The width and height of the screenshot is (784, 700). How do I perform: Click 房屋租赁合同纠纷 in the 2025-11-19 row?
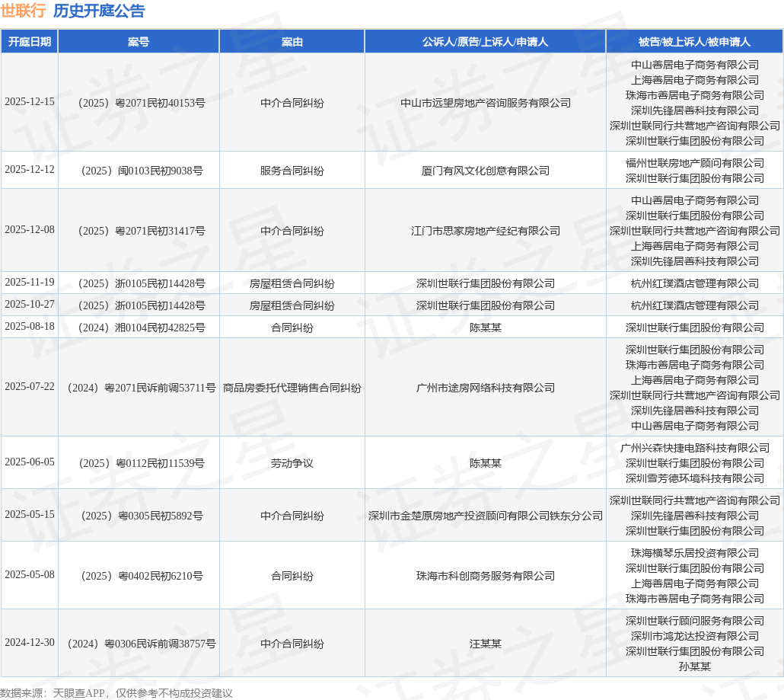(292, 283)
